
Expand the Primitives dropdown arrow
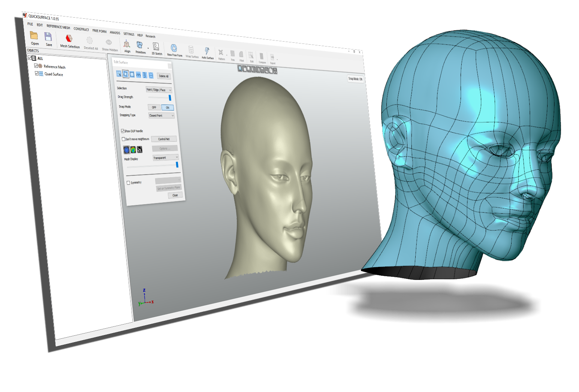pyautogui.click(x=148, y=48)
